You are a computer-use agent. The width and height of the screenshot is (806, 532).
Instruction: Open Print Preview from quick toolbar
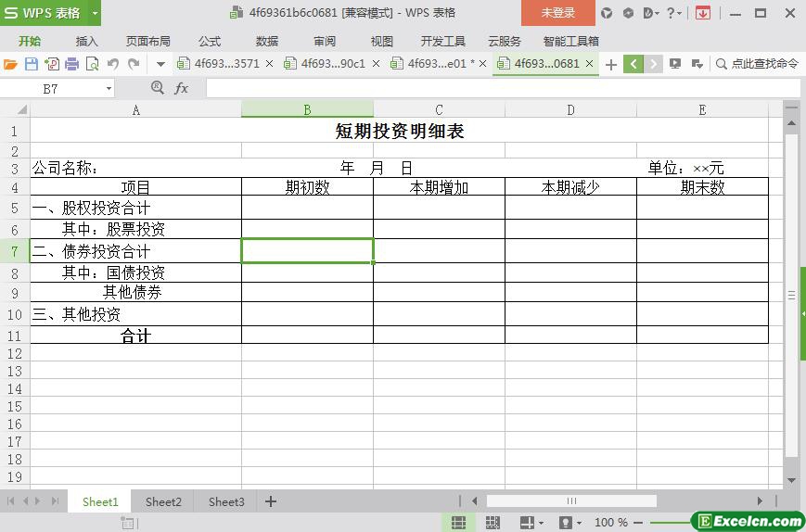[x=93, y=64]
